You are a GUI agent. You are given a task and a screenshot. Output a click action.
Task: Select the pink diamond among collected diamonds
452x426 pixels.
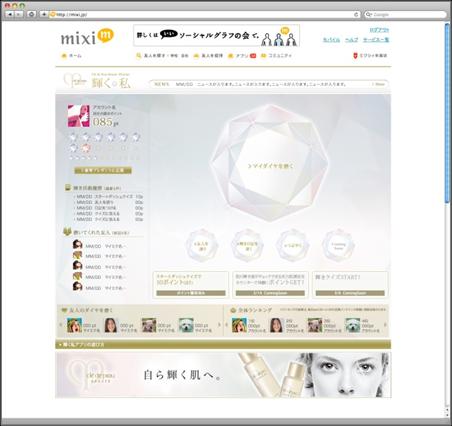coord(86,148)
